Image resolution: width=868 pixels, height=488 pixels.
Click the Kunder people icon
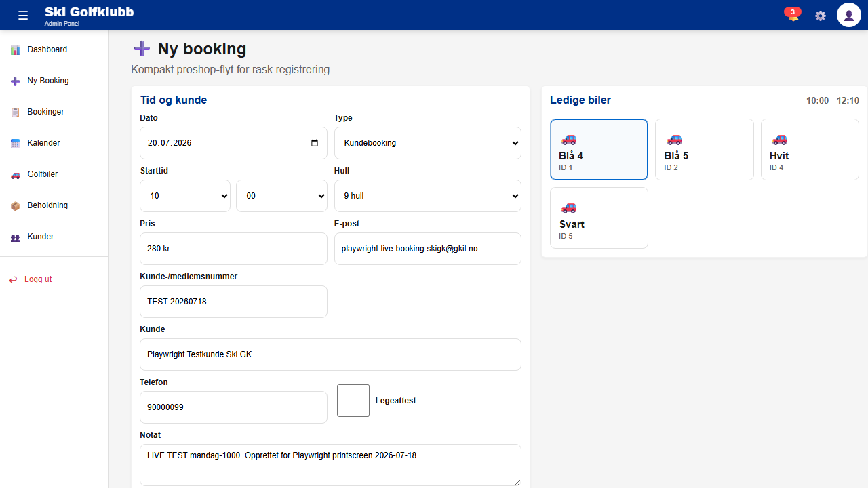(x=15, y=237)
